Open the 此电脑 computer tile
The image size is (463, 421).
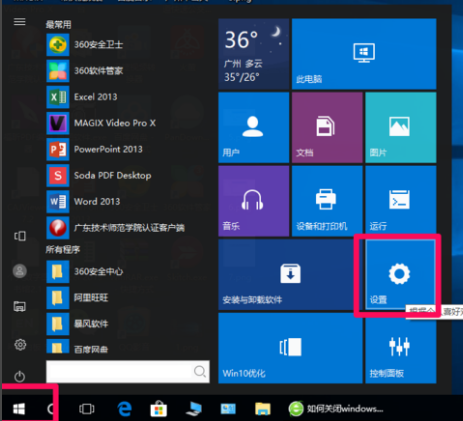(364, 54)
